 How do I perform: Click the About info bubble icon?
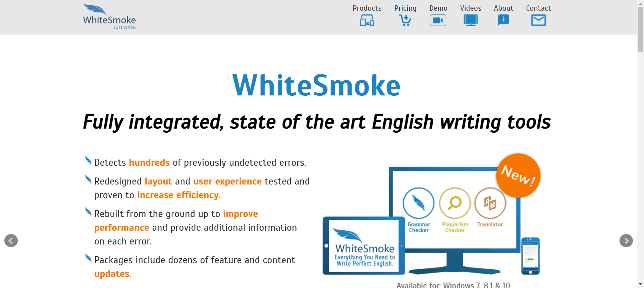[503, 20]
